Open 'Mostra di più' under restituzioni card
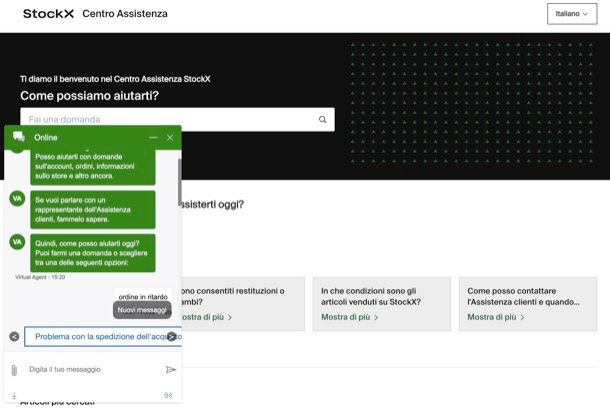 207,317
